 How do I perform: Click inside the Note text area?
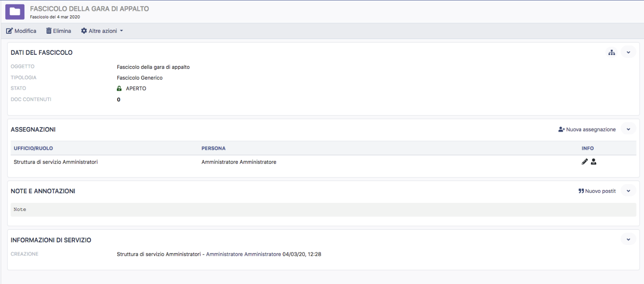(x=323, y=209)
